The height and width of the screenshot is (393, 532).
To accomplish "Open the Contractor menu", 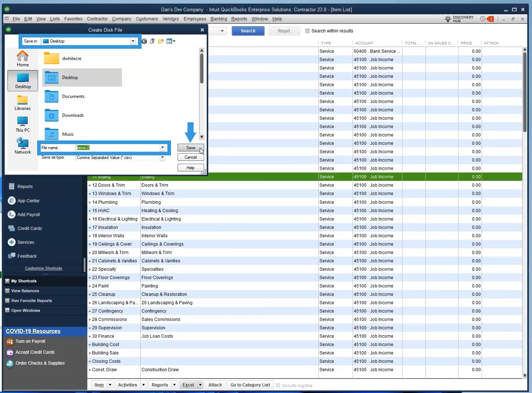I will 97,19.
